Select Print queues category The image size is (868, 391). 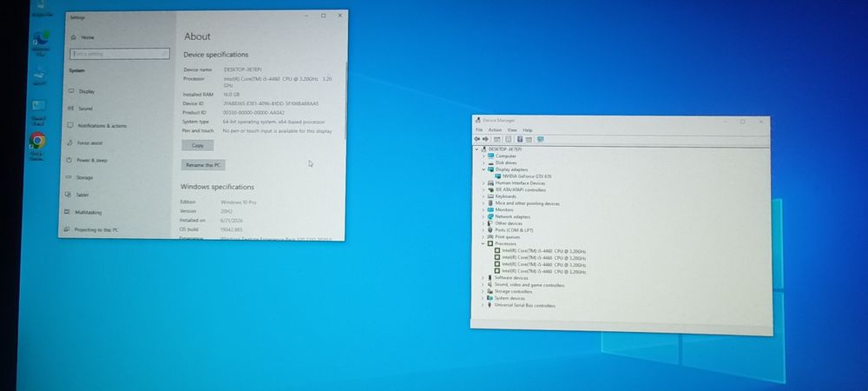coord(503,237)
